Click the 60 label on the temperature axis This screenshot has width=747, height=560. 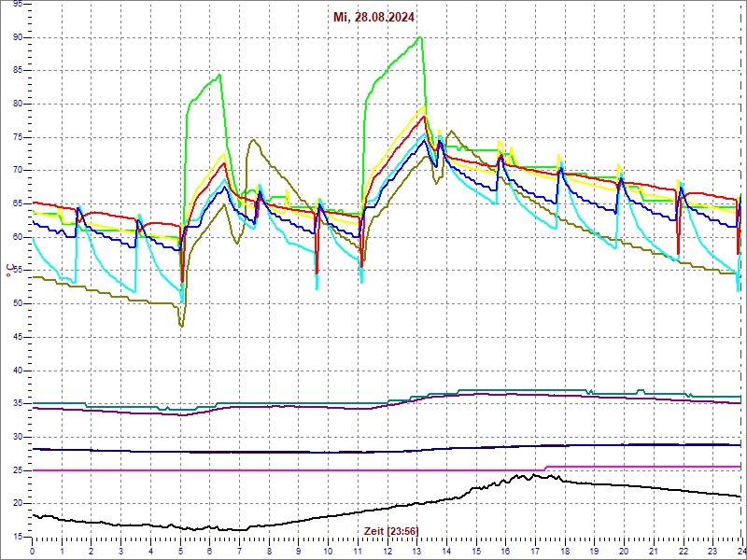(x=16, y=237)
